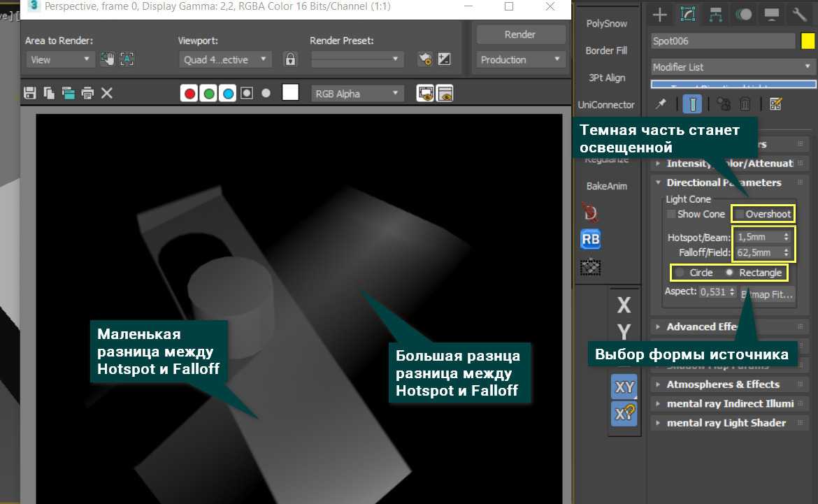Click the Pin Stack icon
This screenshot has width=818, height=504.
click(x=660, y=103)
